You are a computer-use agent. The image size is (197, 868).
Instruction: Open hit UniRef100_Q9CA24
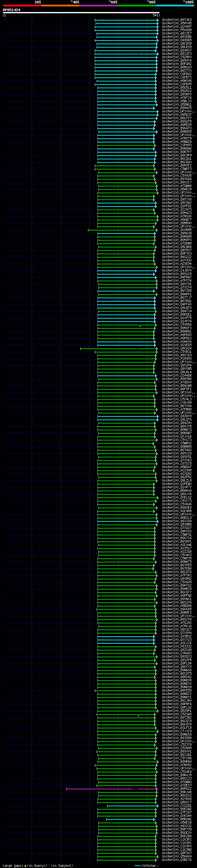[x=177, y=349]
